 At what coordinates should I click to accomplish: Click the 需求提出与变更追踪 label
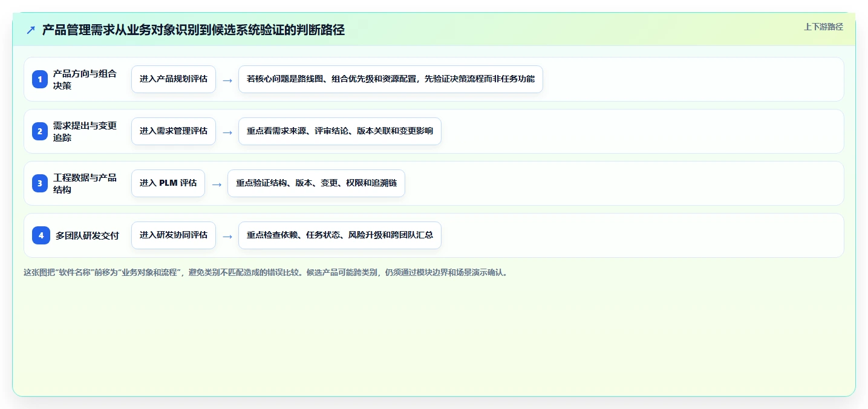[x=85, y=131]
